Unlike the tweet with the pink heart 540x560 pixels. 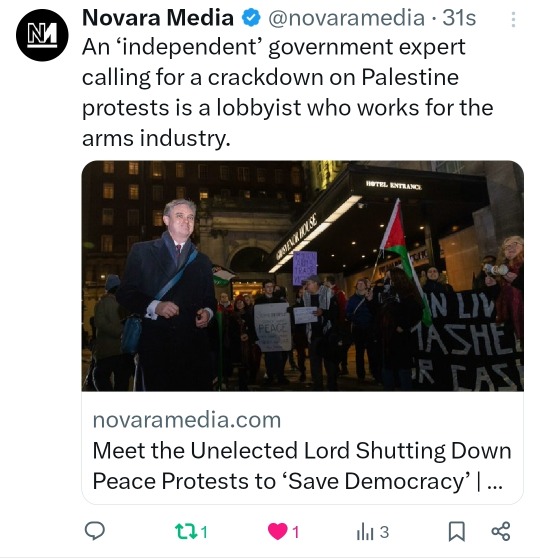pyautogui.click(x=278, y=531)
